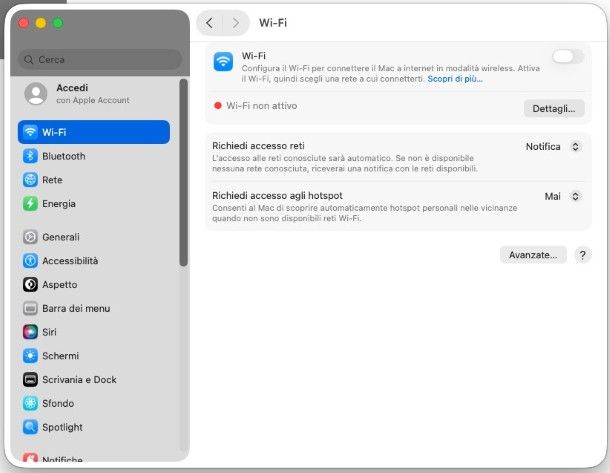Open the Richiedi accesso reti Notifica dropdown

(553, 147)
